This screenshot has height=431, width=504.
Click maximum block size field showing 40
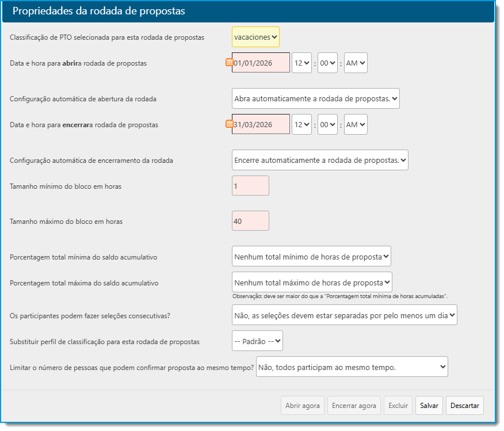tap(250, 221)
